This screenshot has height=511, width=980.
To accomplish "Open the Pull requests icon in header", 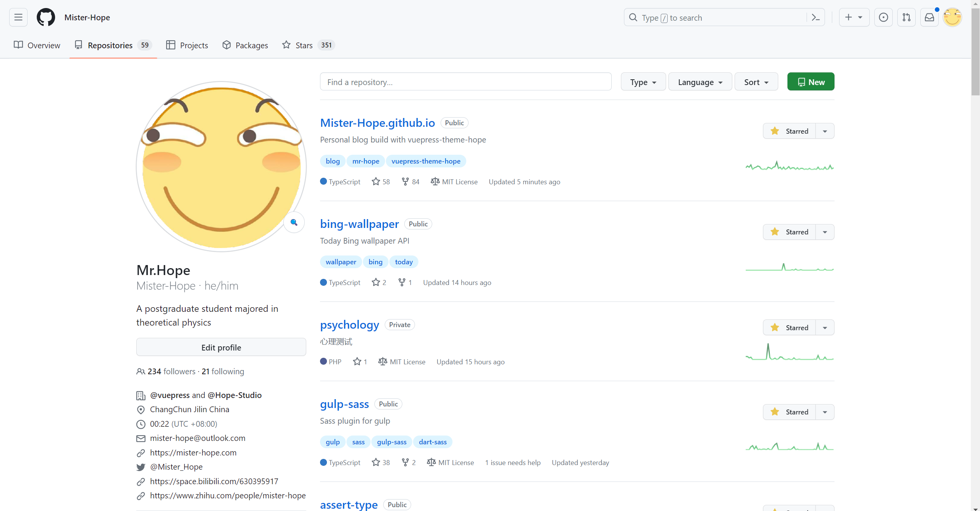I will pos(906,17).
